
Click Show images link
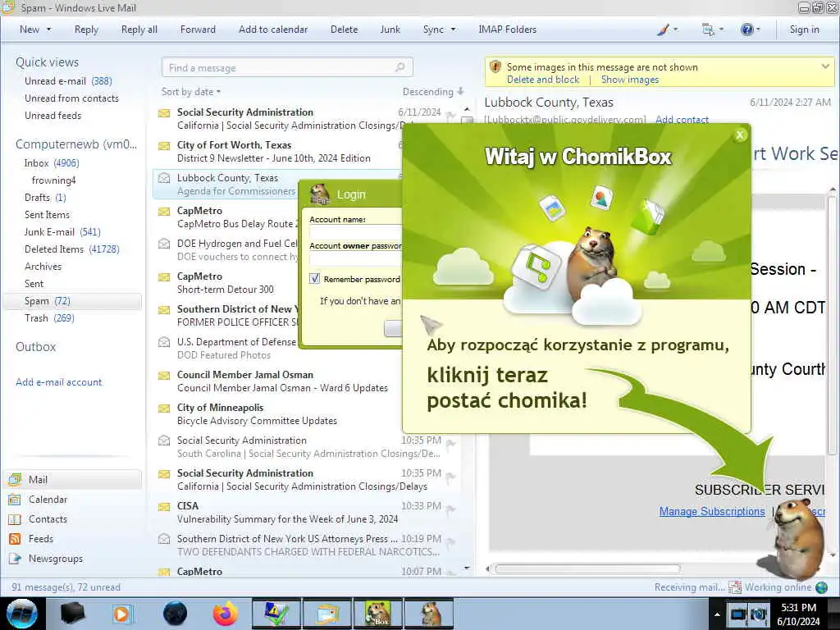coord(630,80)
